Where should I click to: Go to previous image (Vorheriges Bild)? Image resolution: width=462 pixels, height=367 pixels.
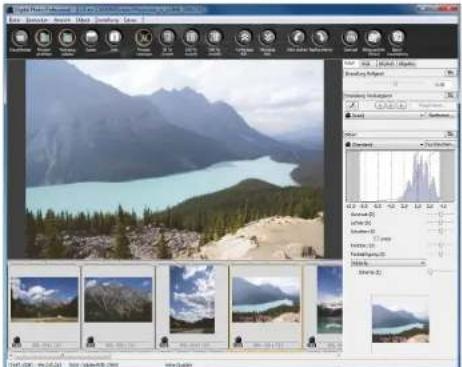click(244, 41)
